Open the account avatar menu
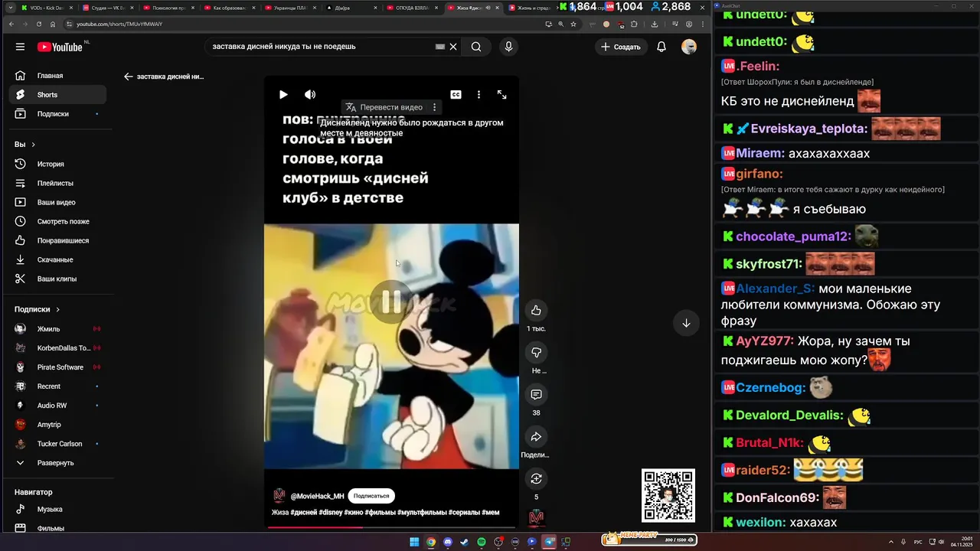 [689, 47]
